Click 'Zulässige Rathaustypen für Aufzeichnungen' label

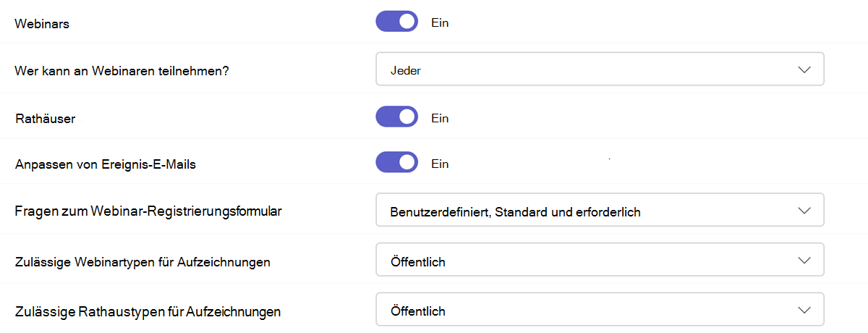[148, 312]
